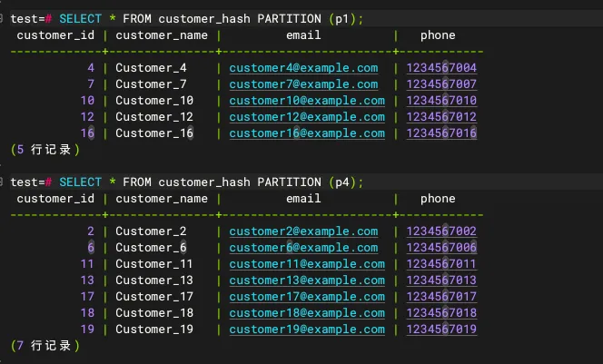Click phone number 1234567016
Screen dimensions: 603x364
click(x=441, y=133)
